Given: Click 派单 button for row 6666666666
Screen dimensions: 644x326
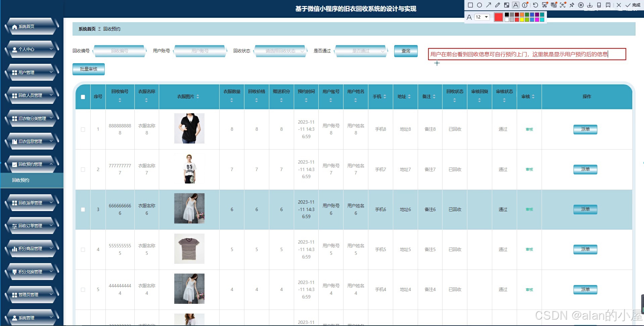Looking at the screenshot, I should [585, 209].
